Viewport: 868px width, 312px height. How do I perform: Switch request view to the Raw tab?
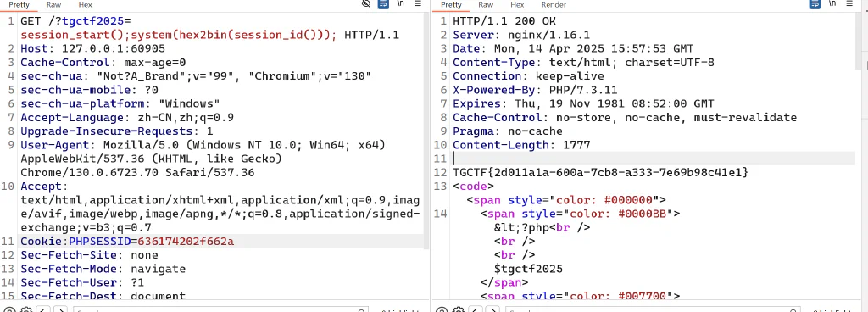(53, 4)
